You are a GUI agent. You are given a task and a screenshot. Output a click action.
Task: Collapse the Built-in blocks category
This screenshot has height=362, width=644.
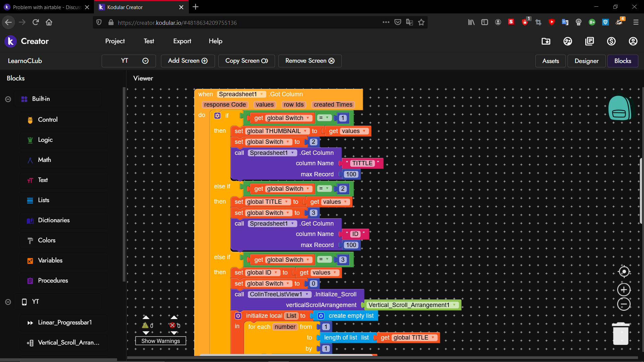tap(8, 99)
